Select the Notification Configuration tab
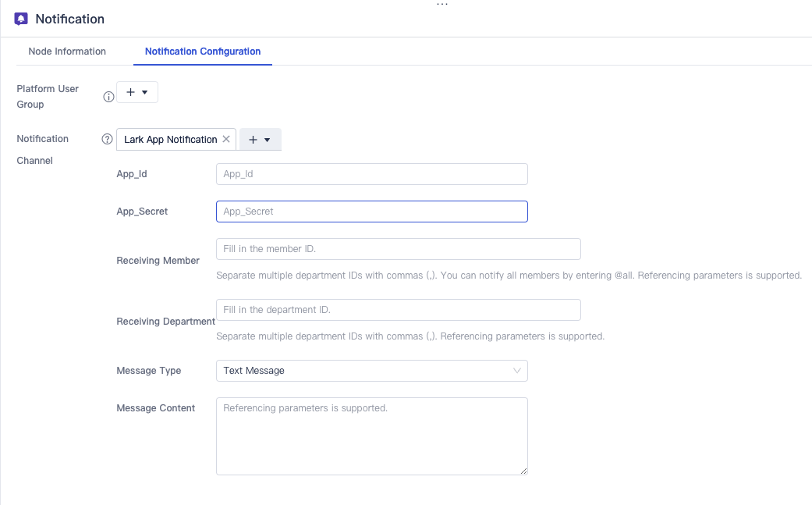Viewport: 812px width, 505px height. [203, 52]
